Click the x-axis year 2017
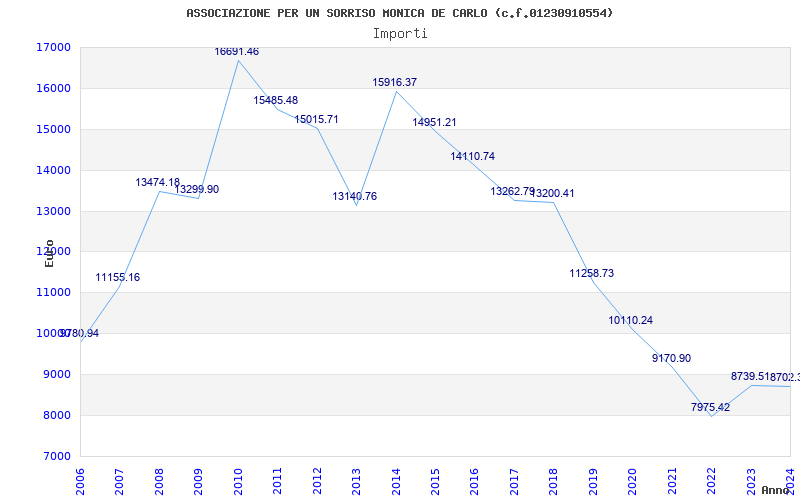The image size is (800, 500). click(x=514, y=482)
